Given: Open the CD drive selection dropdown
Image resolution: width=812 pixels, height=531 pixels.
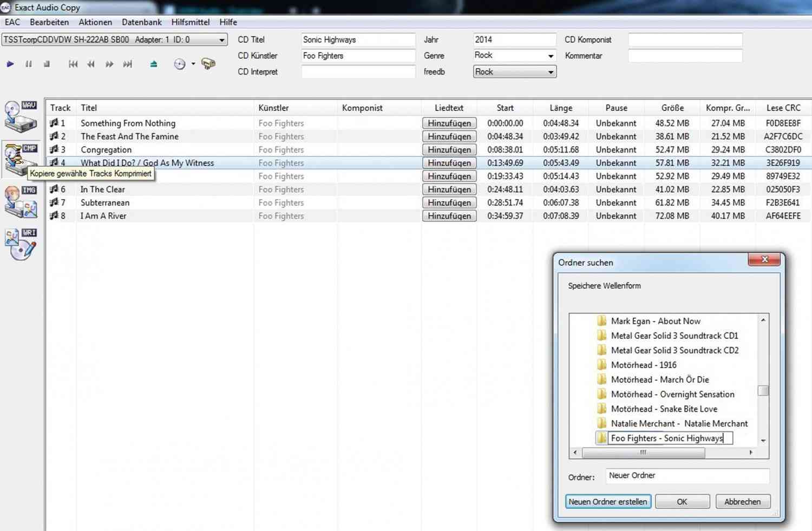Looking at the screenshot, I should coord(115,40).
